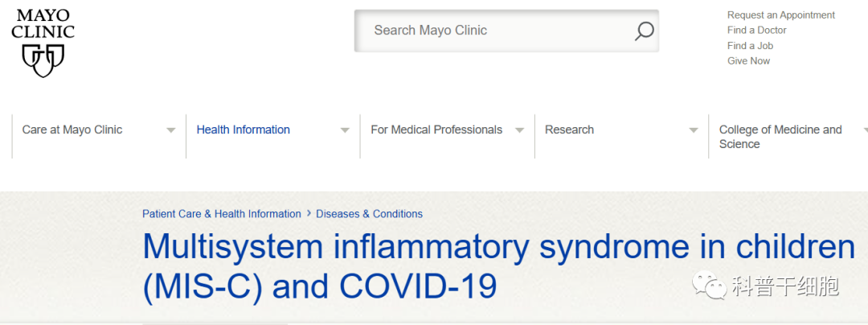Open the Research menu item
Viewport: 868px width, 325px height.
(569, 130)
